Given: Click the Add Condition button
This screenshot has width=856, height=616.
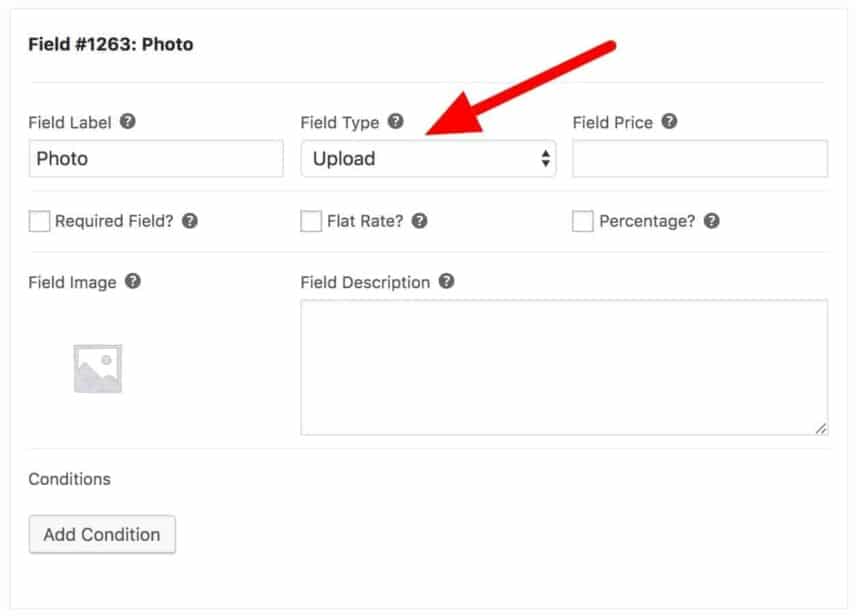Looking at the screenshot, I should tap(101, 534).
